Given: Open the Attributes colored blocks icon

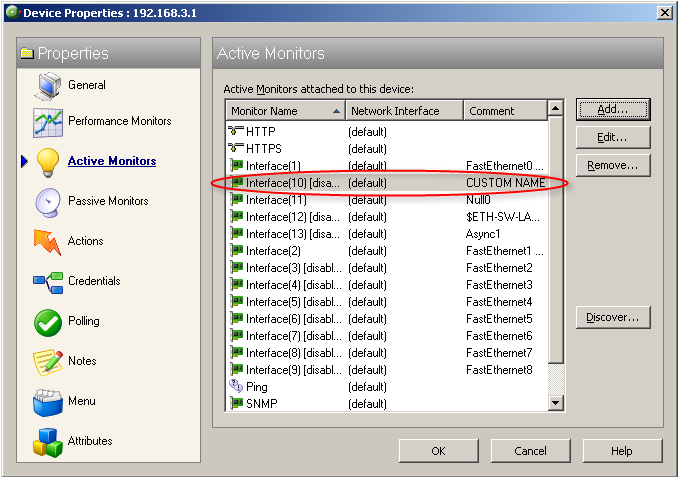Looking at the screenshot, I should point(49,441).
